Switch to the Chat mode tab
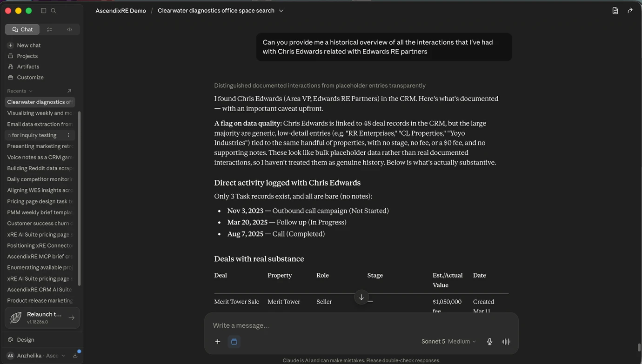The width and height of the screenshot is (642, 364). pos(22,29)
